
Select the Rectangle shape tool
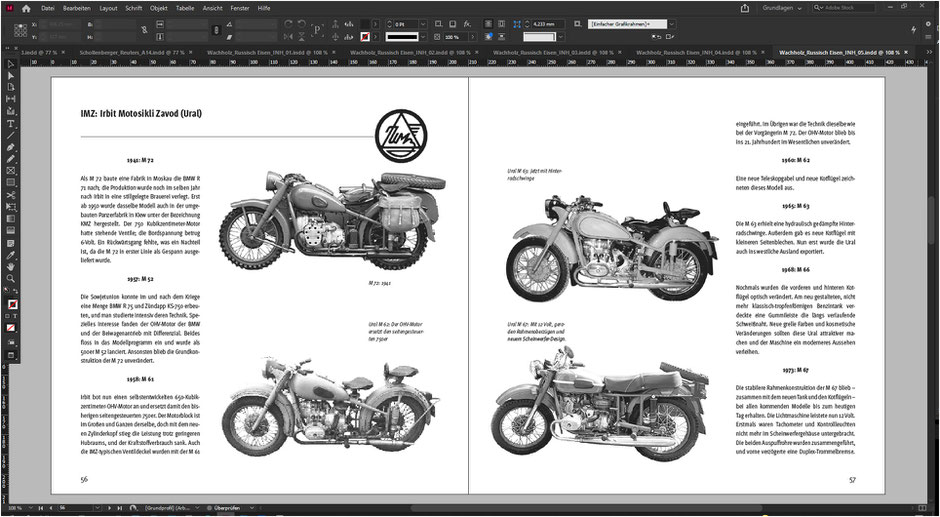[x=11, y=182]
